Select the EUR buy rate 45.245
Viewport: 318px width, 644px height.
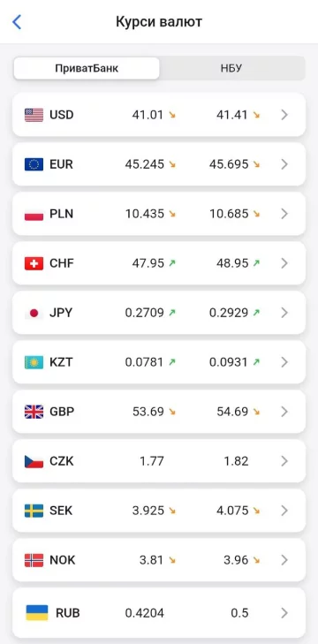(x=145, y=164)
